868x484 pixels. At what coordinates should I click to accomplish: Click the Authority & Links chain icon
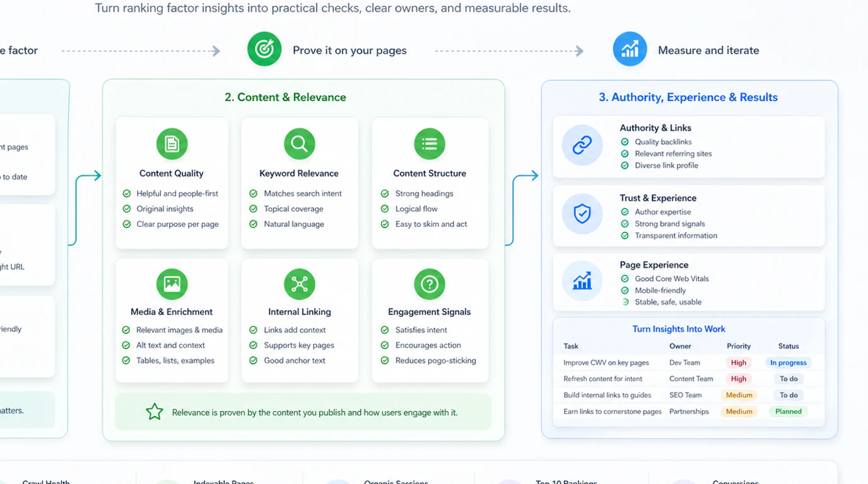[582, 146]
